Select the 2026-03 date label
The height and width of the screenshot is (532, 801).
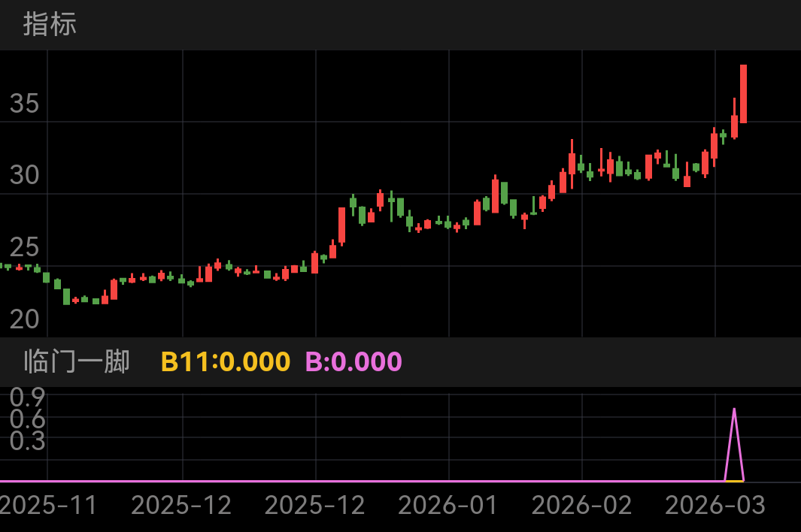point(715,506)
